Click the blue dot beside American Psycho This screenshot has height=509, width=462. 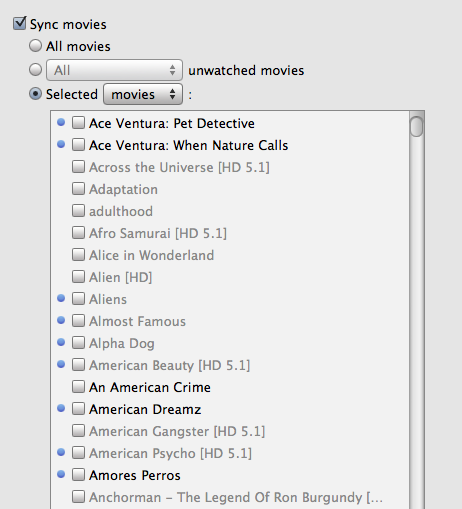(x=61, y=452)
